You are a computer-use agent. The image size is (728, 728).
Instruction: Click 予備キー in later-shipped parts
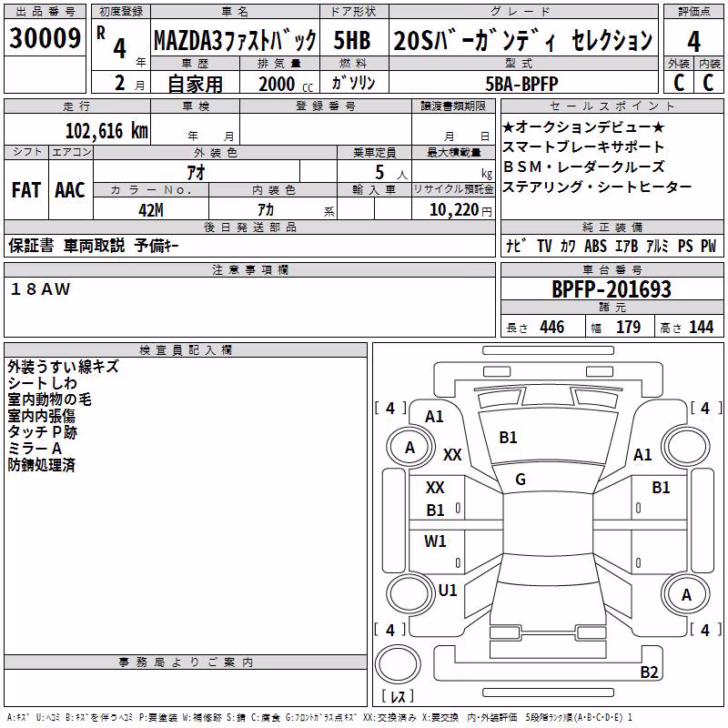pyautogui.click(x=157, y=246)
